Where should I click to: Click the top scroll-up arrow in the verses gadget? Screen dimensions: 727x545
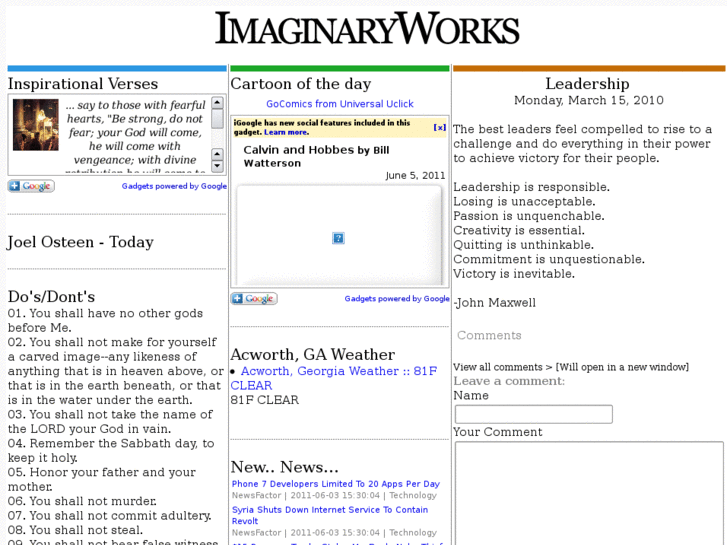pyautogui.click(x=217, y=103)
